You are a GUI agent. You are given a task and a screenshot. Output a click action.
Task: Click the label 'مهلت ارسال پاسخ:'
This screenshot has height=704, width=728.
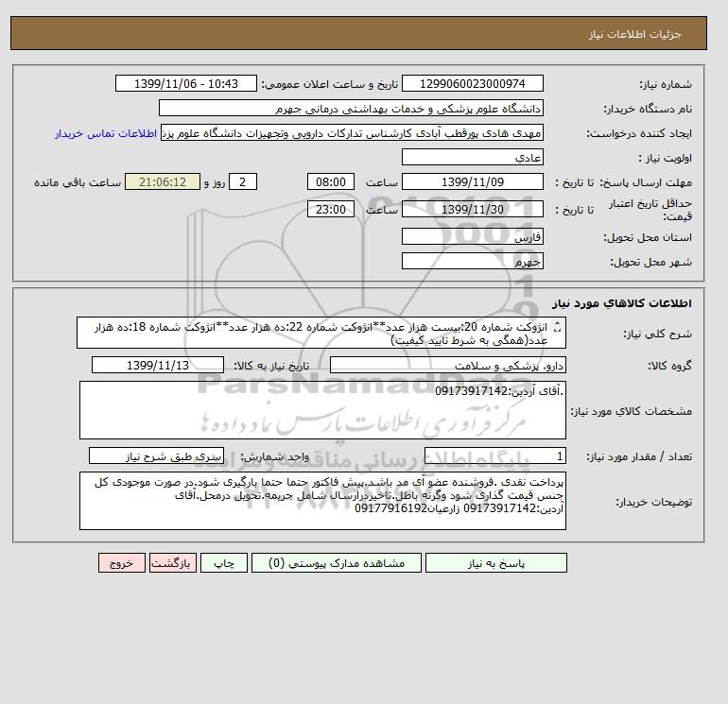point(647,182)
